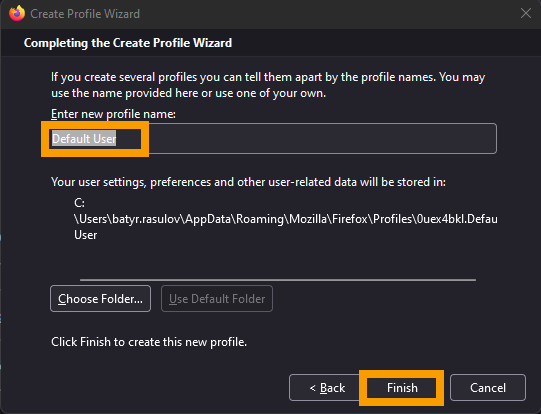Click Finish to create the profile

pyautogui.click(x=402, y=388)
